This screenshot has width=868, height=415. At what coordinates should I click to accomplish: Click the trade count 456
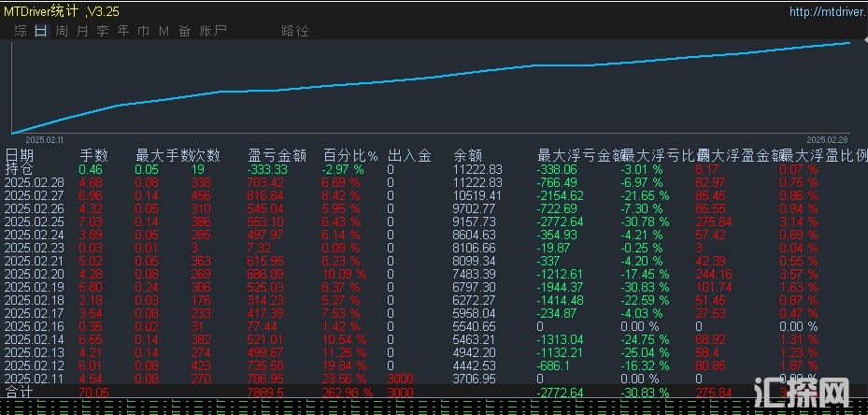pos(200,195)
